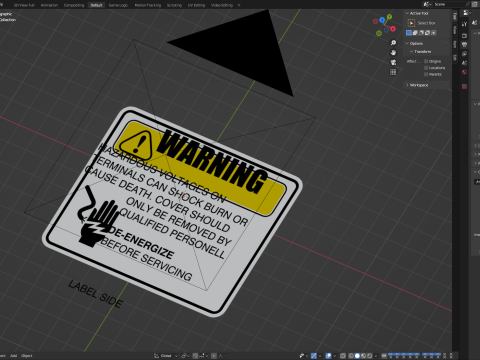Image resolution: width=480 pixels, height=360 pixels.
Task: Open the Scene properties tab icon
Action: point(464,63)
